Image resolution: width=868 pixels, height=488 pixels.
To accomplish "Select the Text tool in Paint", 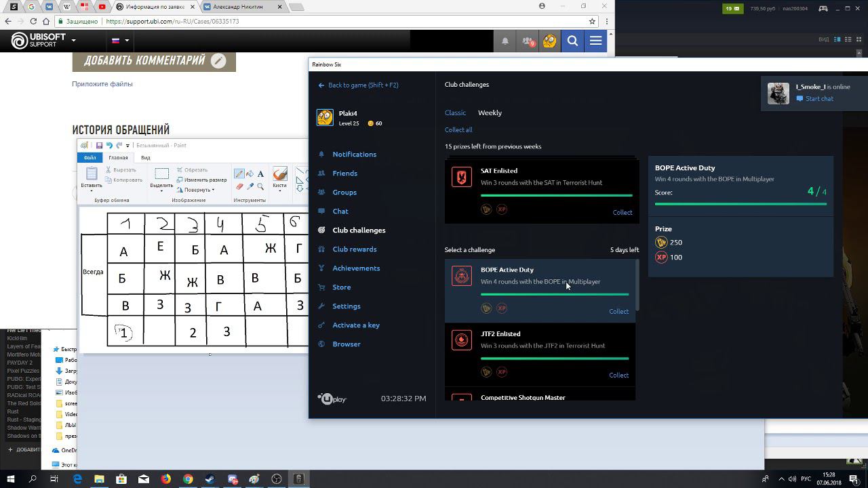I will coord(260,174).
